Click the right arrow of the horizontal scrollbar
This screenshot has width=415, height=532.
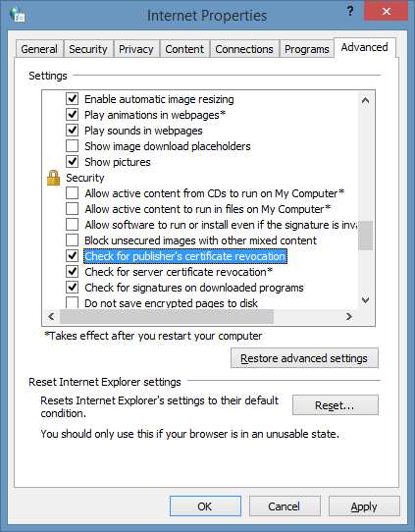[349, 317]
